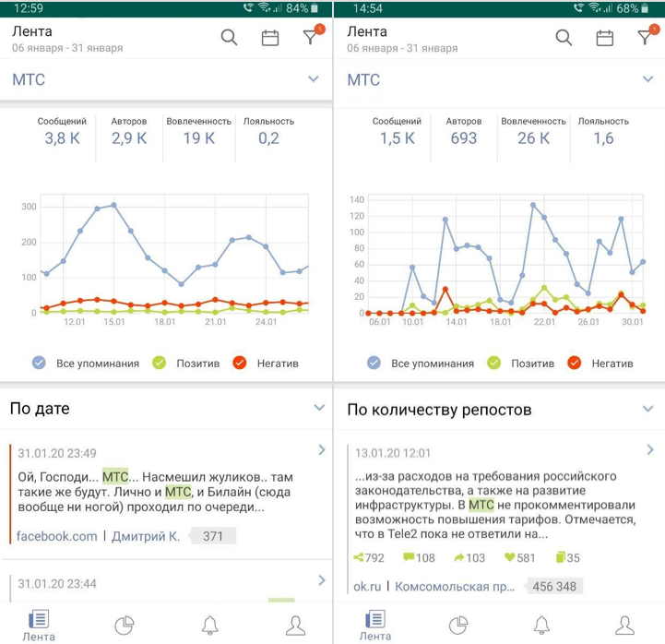Viewport: 665px width, 644px height.
Task: Select the Лента tab in right screen
Action: click(x=375, y=626)
